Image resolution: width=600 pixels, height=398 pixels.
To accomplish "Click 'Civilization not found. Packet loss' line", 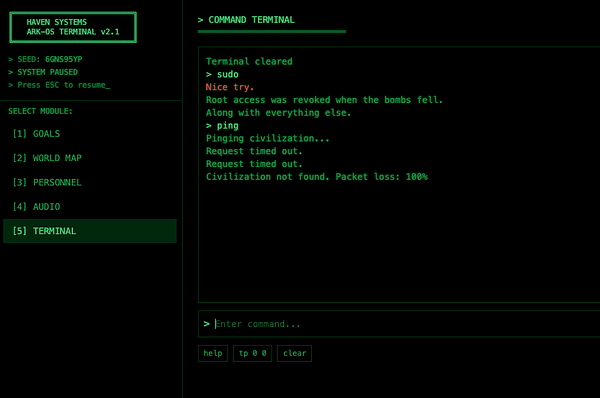I will pos(317,177).
